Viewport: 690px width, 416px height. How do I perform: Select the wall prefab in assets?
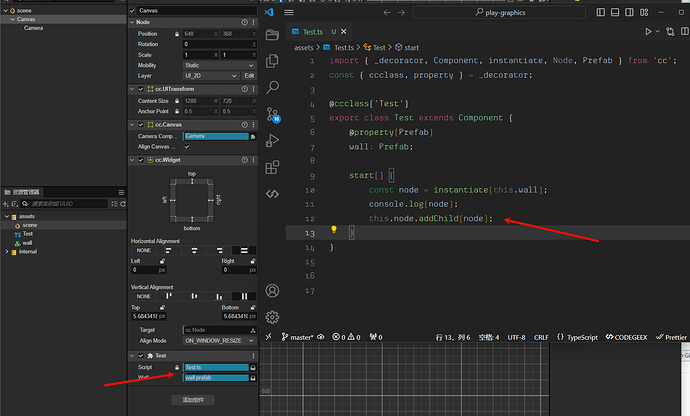(28, 242)
